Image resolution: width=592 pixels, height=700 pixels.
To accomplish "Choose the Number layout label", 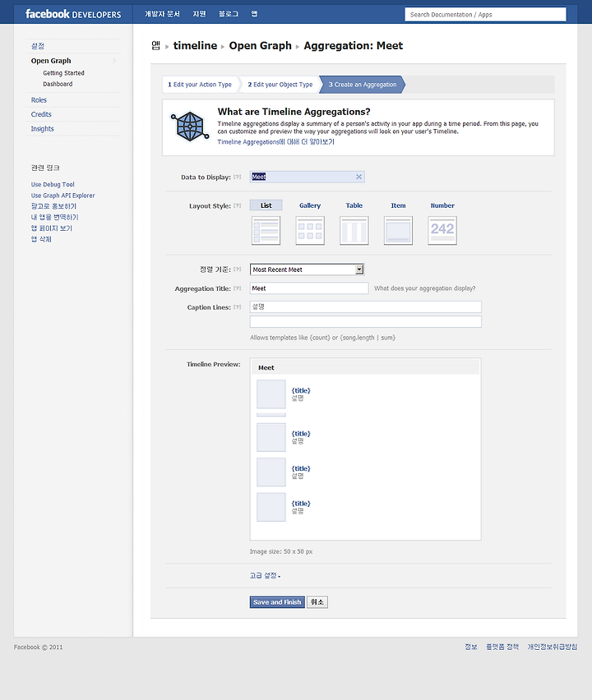I will click(442, 205).
